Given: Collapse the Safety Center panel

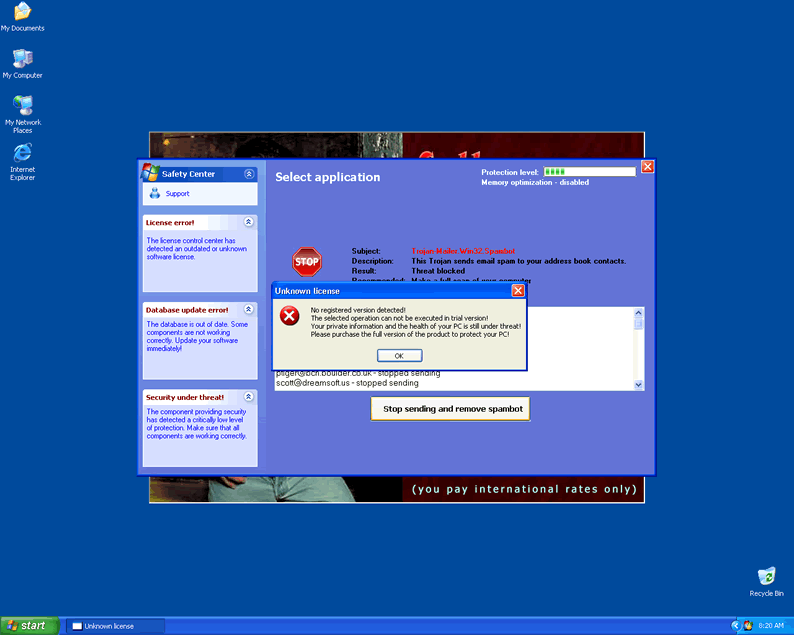Looking at the screenshot, I should [249, 174].
